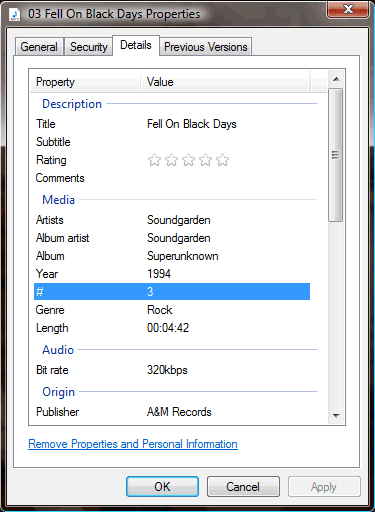Image resolution: width=375 pixels, height=512 pixels.
Task: Click the Length property label
Action: [x=52, y=328]
